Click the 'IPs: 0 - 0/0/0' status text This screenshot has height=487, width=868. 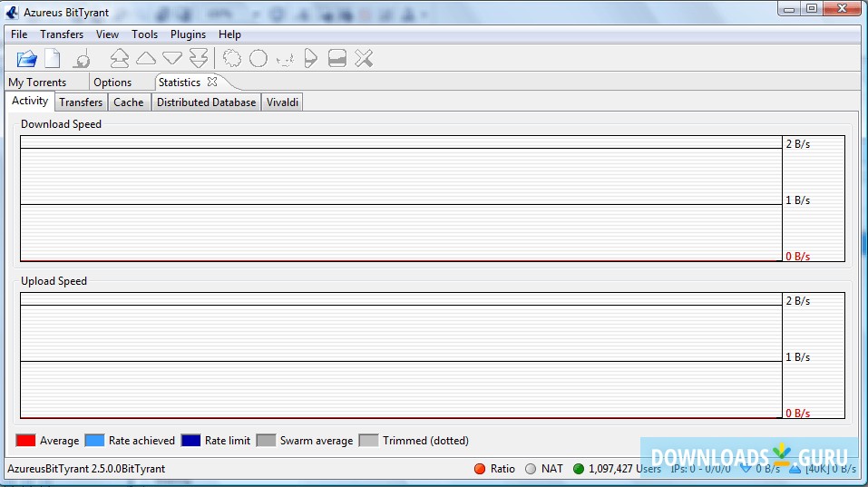coord(700,469)
